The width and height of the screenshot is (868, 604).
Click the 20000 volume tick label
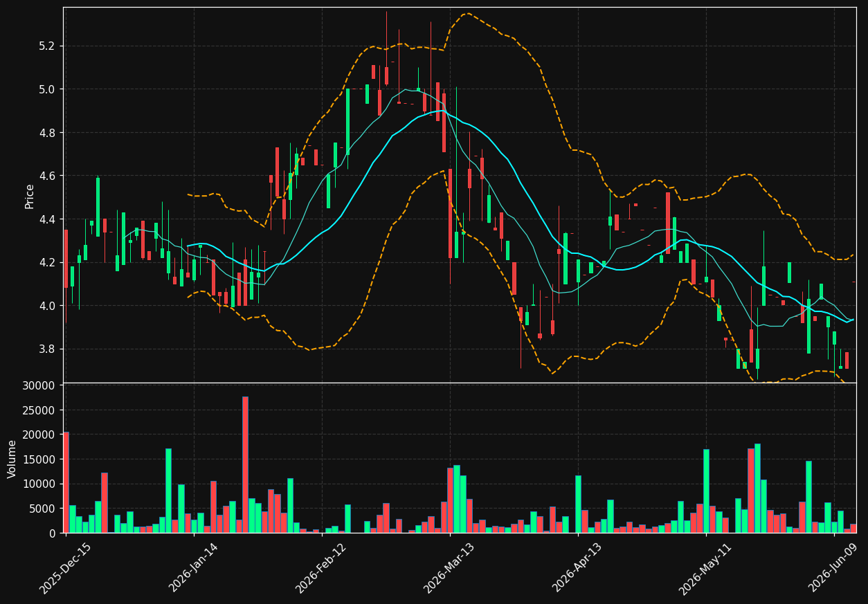click(x=40, y=434)
